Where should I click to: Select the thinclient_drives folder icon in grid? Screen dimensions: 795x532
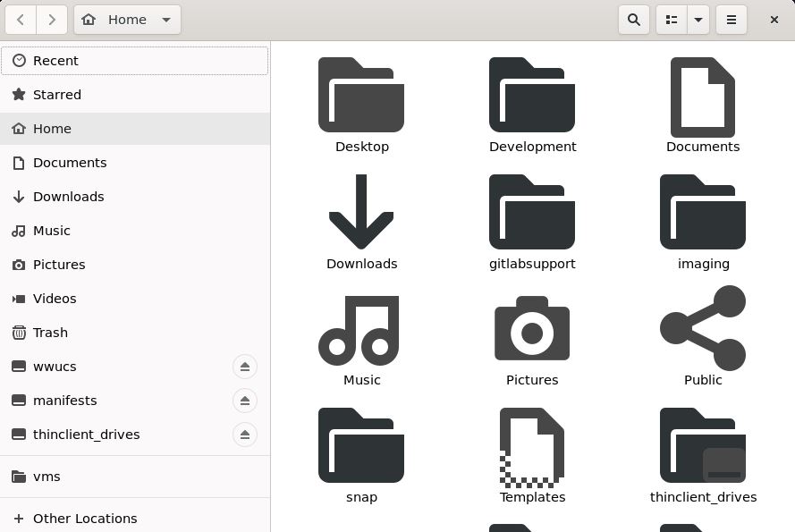pyautogui.click(x=703, y=445)
